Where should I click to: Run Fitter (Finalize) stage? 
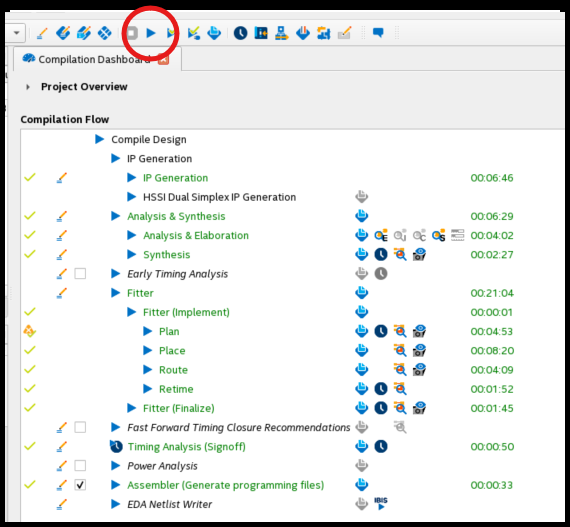click(131, 408)
